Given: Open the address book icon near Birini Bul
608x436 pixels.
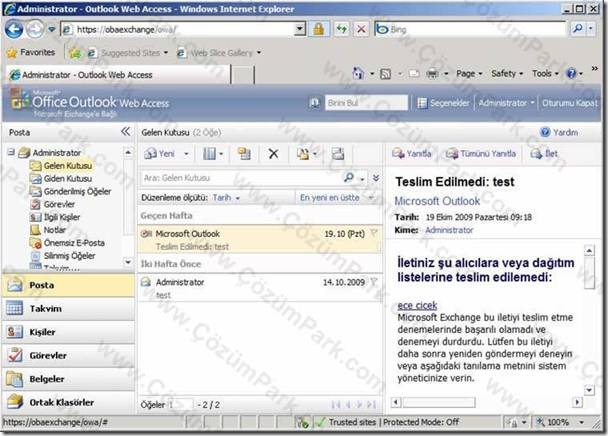Looking at the screenshot, I should pyautogui.click(x=314, y=103).
